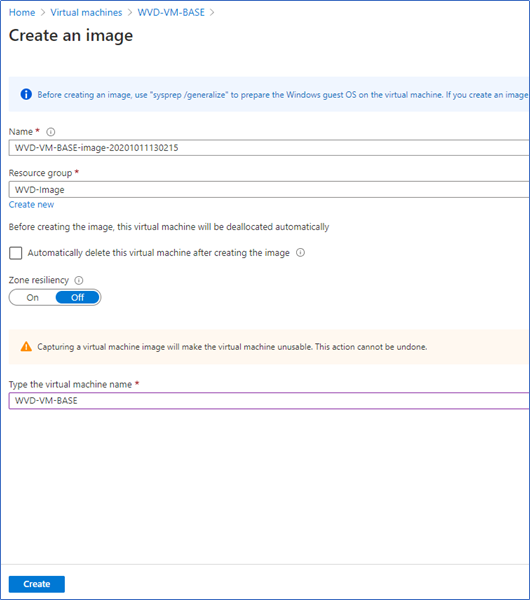
Task: Enable automatically delete this virtual machine checkbox
Action: tap(16, 253)
